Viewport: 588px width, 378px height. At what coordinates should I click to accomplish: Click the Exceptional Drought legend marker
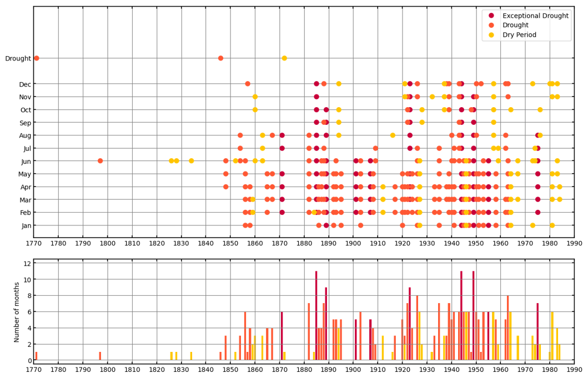(x=491, y=15)
